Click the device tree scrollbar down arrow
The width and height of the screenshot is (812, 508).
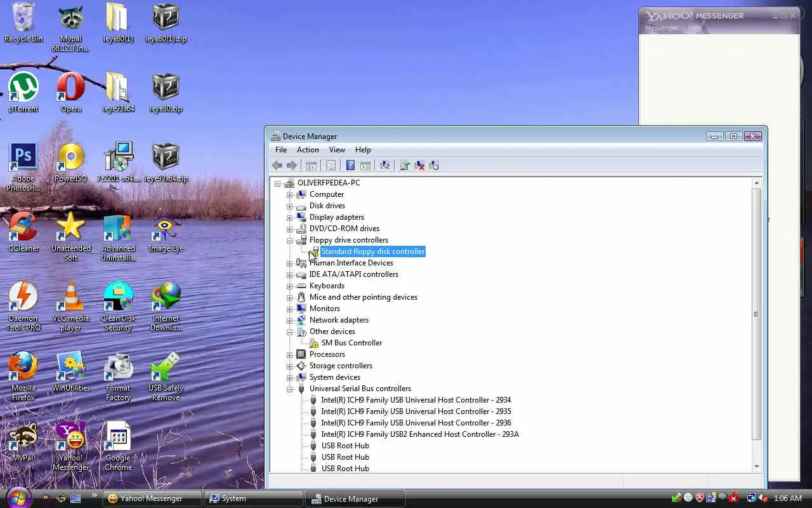pyautogui.click(x=756, y=467)
